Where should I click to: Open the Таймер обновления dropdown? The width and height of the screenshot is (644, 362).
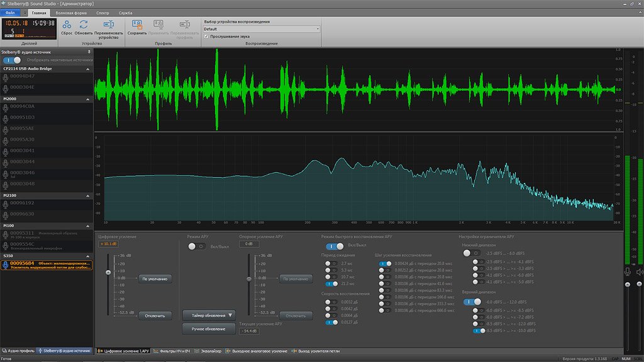(209, 315)
